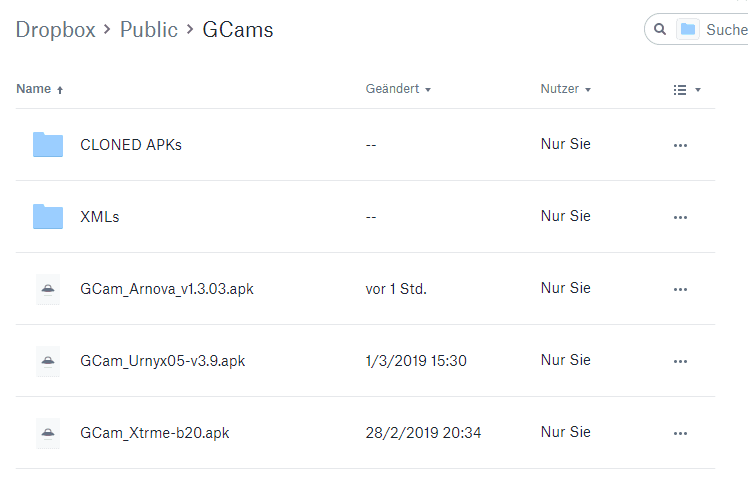Click the folder scope icon in search bar
The width and height of the screenshot is (748, 488).
point(687,30)
